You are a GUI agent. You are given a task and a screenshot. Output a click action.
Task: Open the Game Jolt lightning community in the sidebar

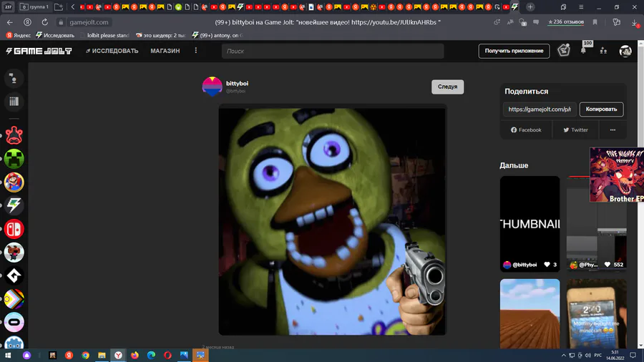tap(14, 205)
